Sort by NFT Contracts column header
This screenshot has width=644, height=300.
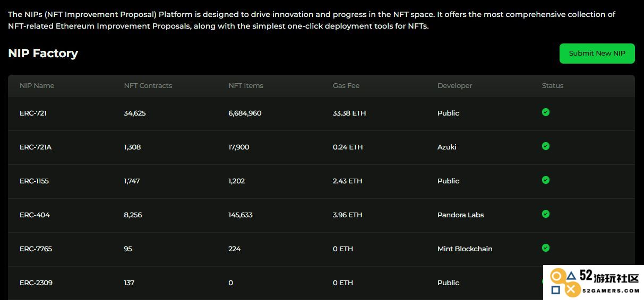[x=148, y=86]
